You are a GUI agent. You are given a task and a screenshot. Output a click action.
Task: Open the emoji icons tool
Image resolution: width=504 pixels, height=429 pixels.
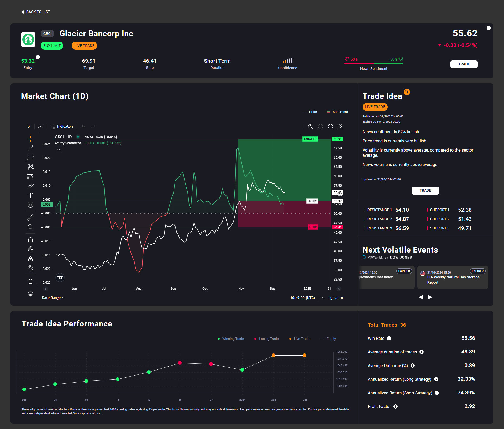tap(30, 205)
